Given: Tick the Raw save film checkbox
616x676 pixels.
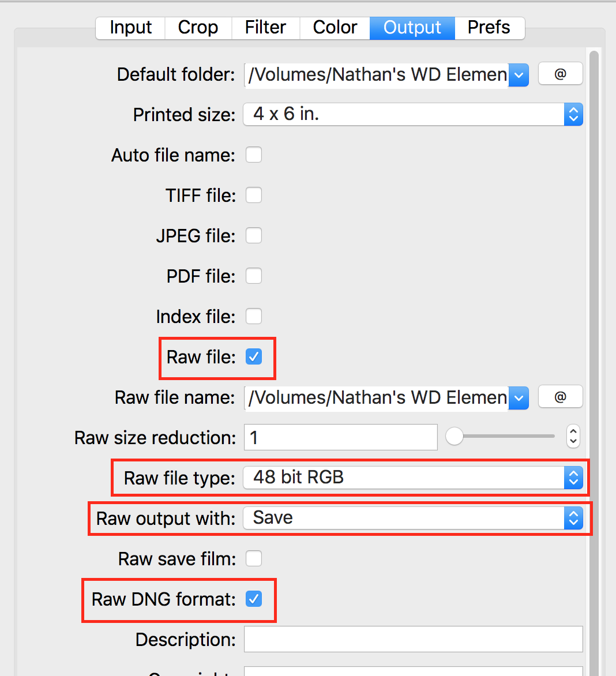Looking at the screenshot, I should [253, 558].
